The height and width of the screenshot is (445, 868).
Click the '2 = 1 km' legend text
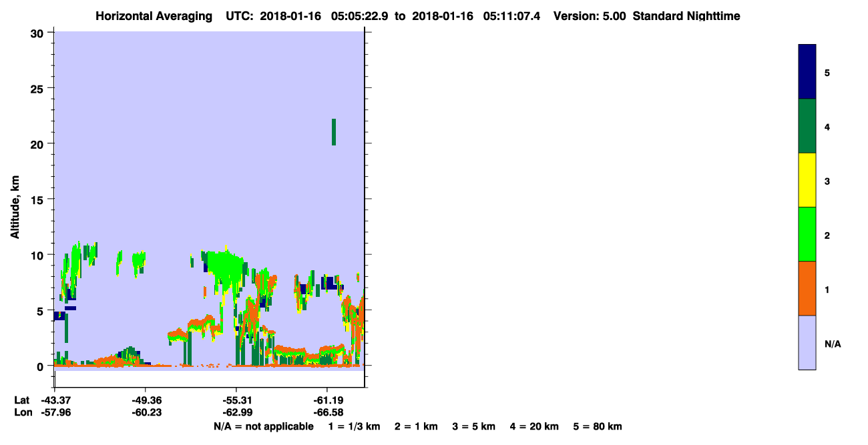tap(416, 427)
